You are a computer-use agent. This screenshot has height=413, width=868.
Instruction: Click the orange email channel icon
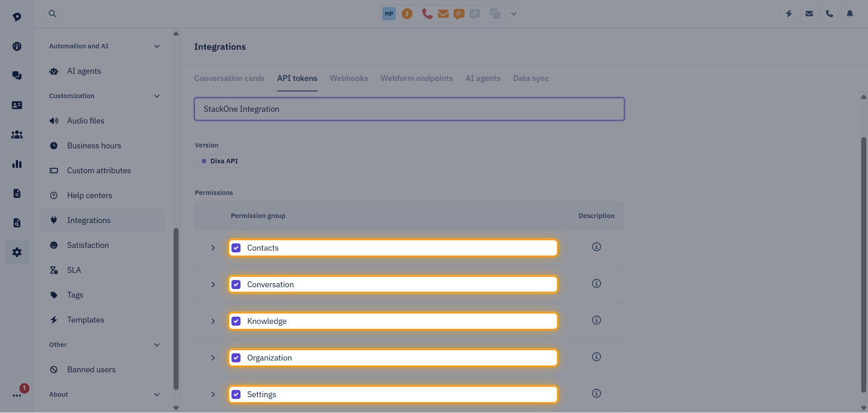pos(443,14)
